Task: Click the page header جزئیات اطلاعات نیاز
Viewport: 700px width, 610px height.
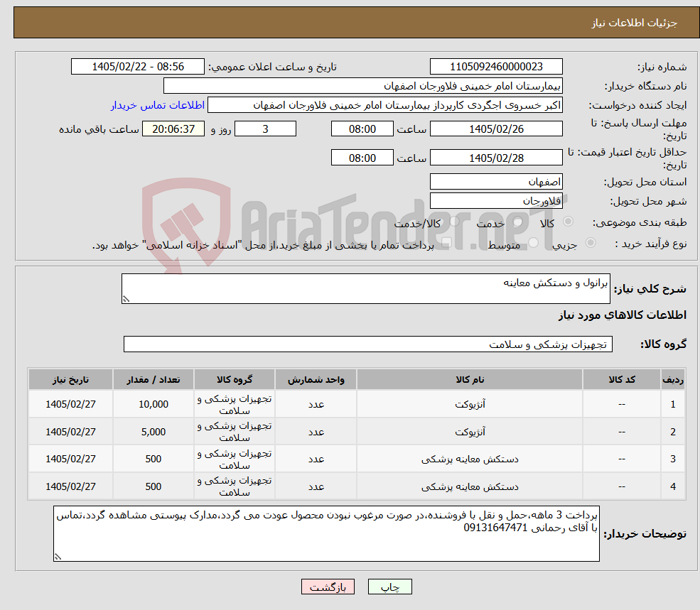Action: click(x=635, y=23)
